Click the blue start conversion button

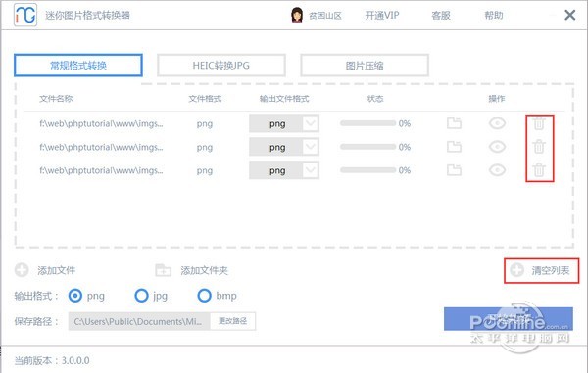pyautogui.click(x=508, y=319)
